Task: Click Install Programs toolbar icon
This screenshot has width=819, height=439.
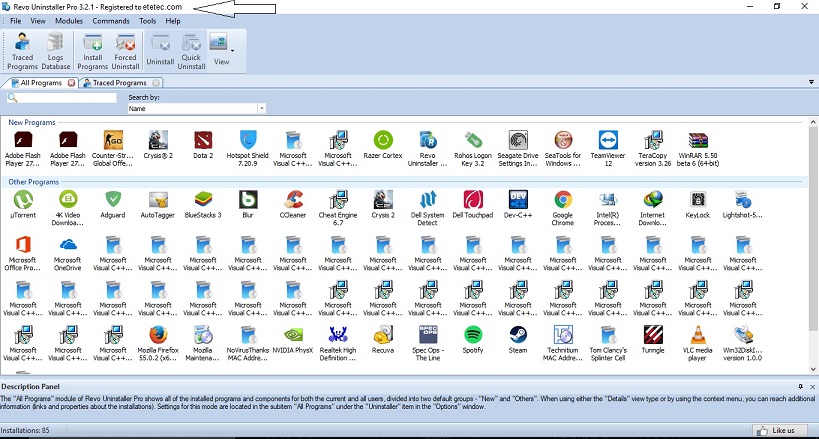Action: pyautogui.click(x=92, y=51)
